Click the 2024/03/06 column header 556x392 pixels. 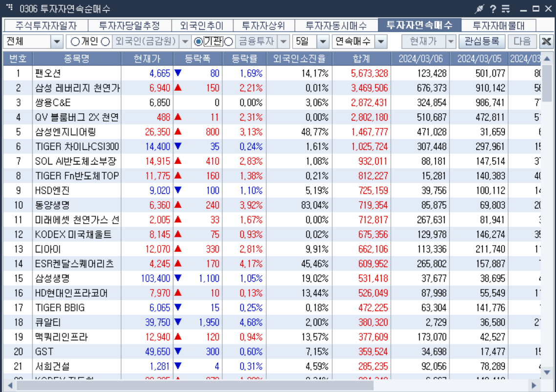click(421, 59)
